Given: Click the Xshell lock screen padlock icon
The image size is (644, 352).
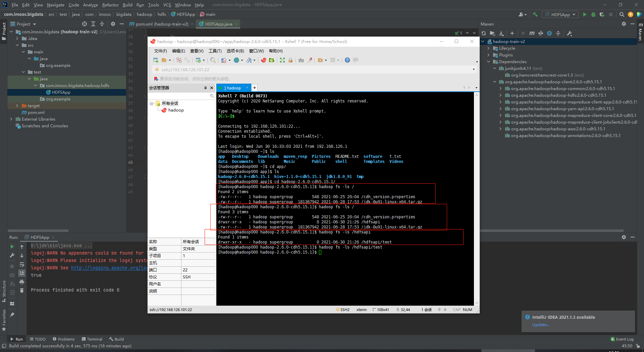Looking at the screenshot, I should pyautogui.click(x=290, y=60).
